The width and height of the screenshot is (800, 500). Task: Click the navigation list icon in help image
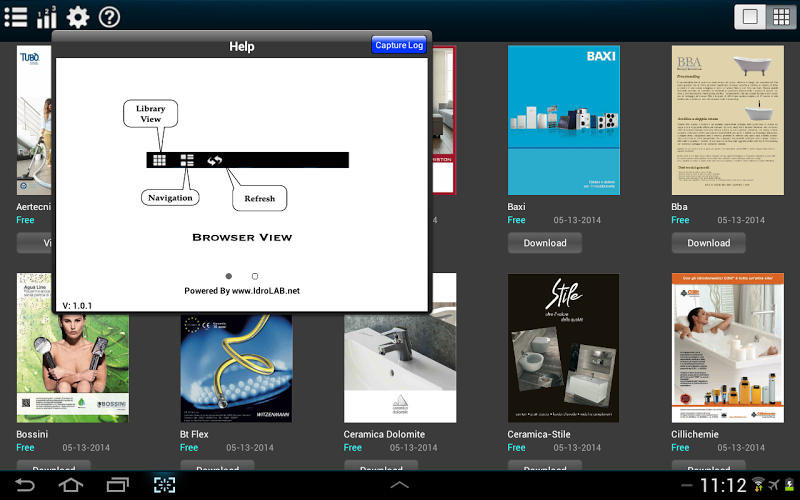click(187, 160)
